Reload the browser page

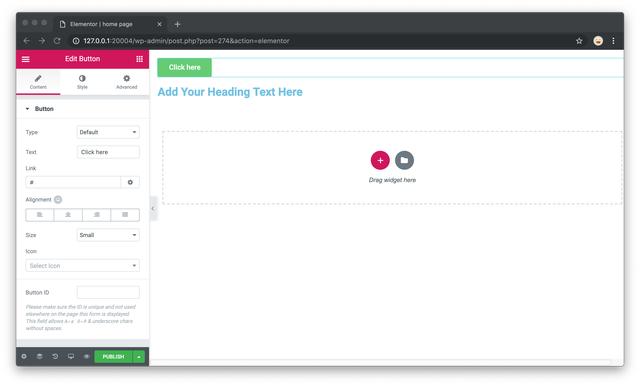pyautogui.click(x=57, y=41)
